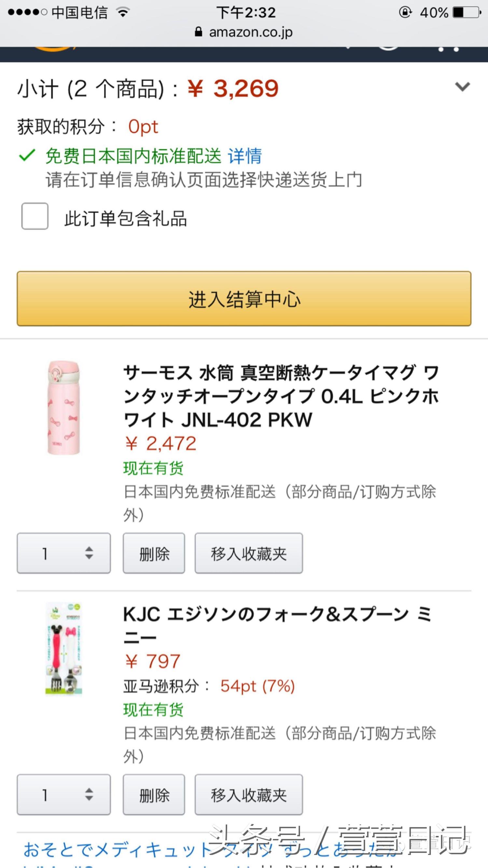Screen dimensions: 488x868
Task: Tap the pink Thermos bottle thumbnail
Action: [64, 407]
